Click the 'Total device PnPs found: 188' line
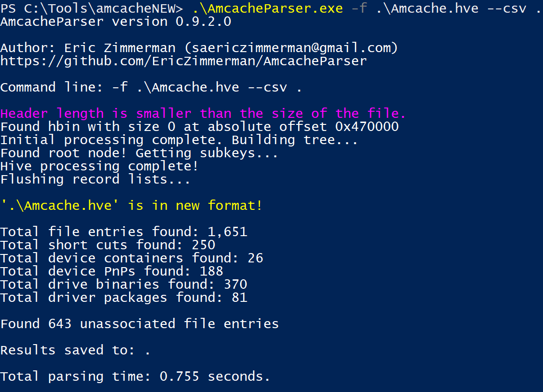This screenshot has width=543, height=392. [x=112, y=271]
